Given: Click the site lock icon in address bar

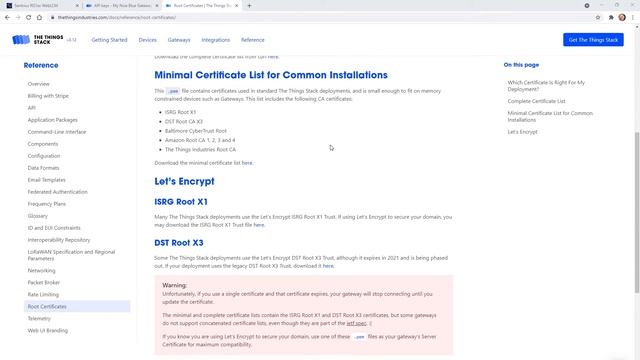Looking at the screenshot, I should coord(53,18).
